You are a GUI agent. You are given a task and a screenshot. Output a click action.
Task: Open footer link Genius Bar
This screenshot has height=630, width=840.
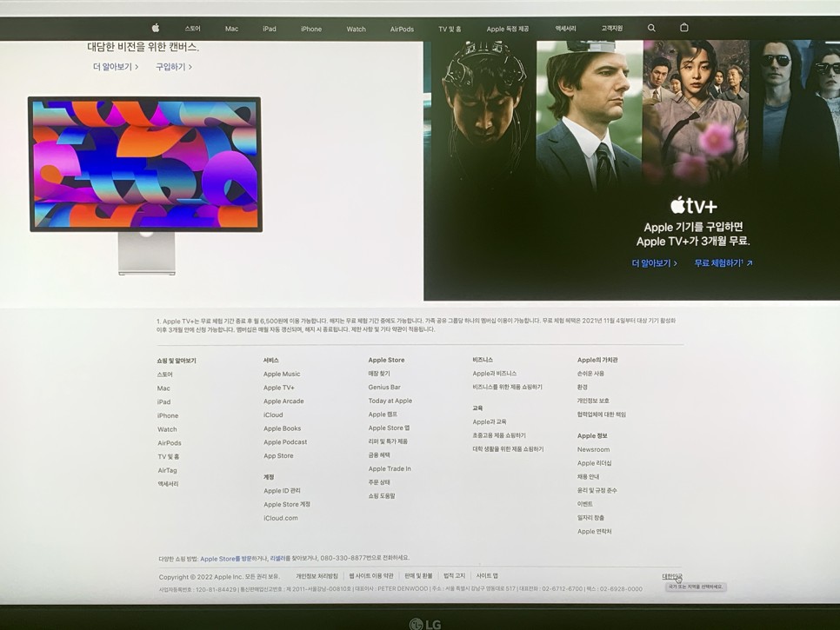tap(384, 387)
